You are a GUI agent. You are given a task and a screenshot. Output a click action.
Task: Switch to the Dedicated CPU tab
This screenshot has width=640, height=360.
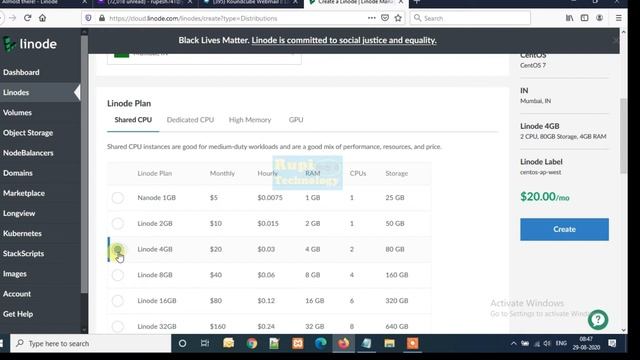pyautogui.click(x=190, y=120)
